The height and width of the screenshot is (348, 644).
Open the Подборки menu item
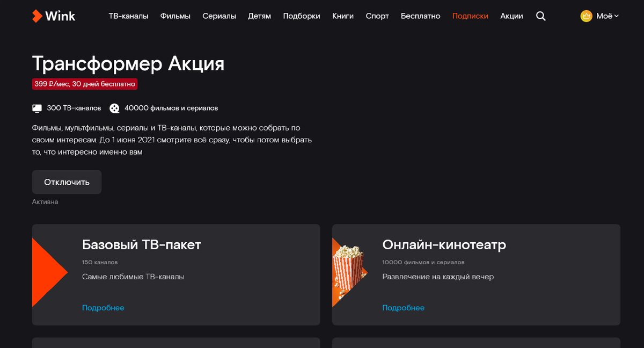[x=302, y=16]
